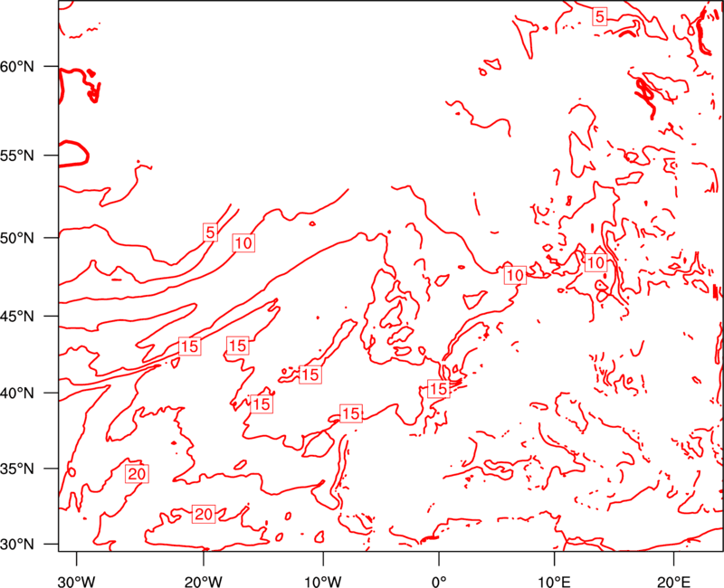This screenshot has height=588, width=724.
Task: Click the 60°N latitude axis label
Action: tap(17, 67)
